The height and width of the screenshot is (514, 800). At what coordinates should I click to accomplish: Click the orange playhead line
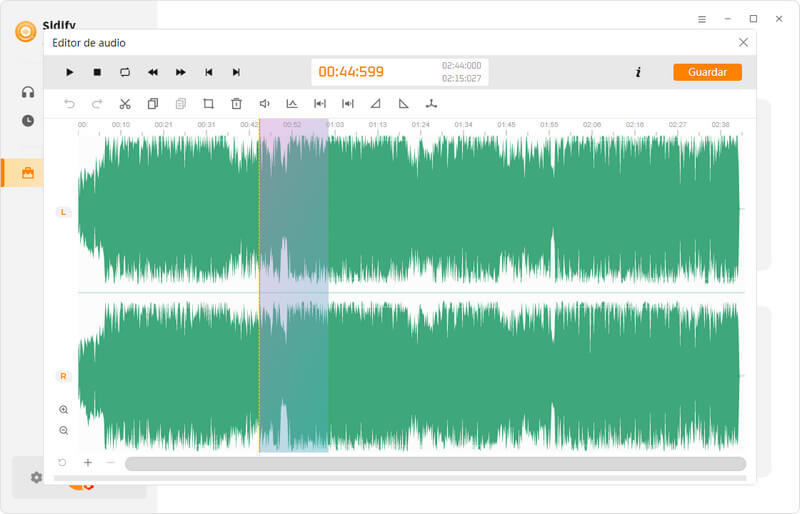(259, 286)
